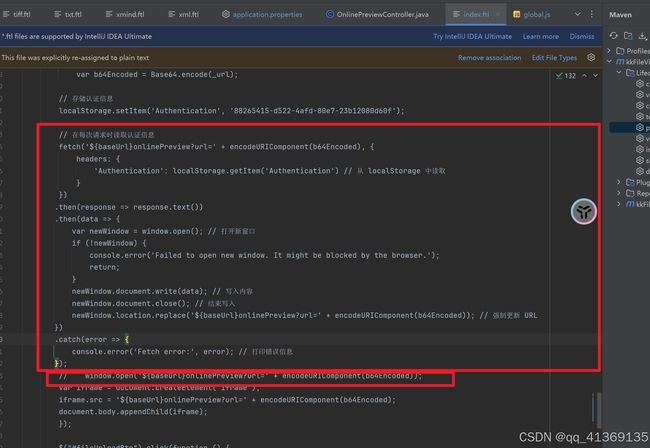The image size is (650, 448).
Task: Click Maven download sources icon
Action: point(642,36)
